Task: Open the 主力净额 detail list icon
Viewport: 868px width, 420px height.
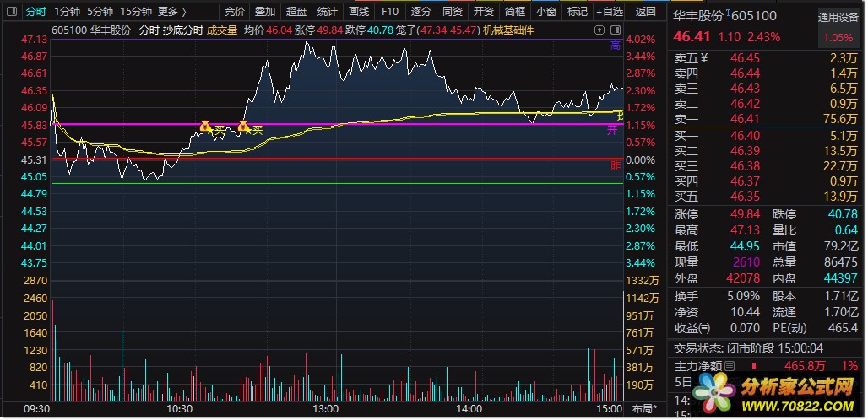Action: [730, 365]
